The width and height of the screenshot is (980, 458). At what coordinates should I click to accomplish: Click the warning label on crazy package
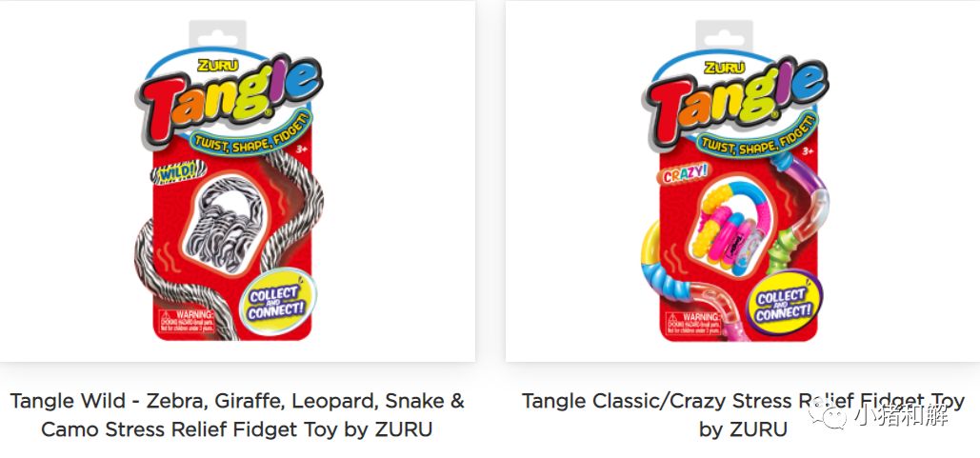click(692, 320)
